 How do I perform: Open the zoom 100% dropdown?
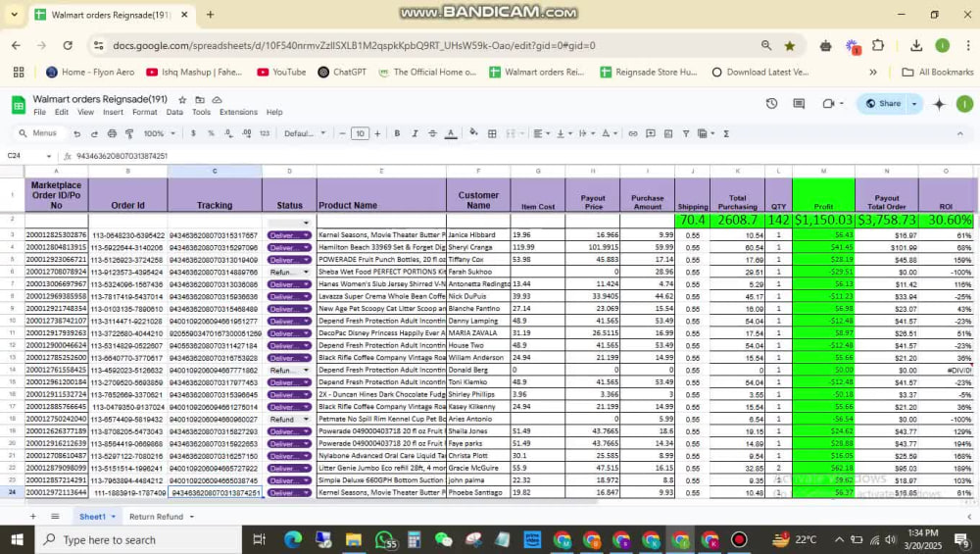(x=160, y=133)
